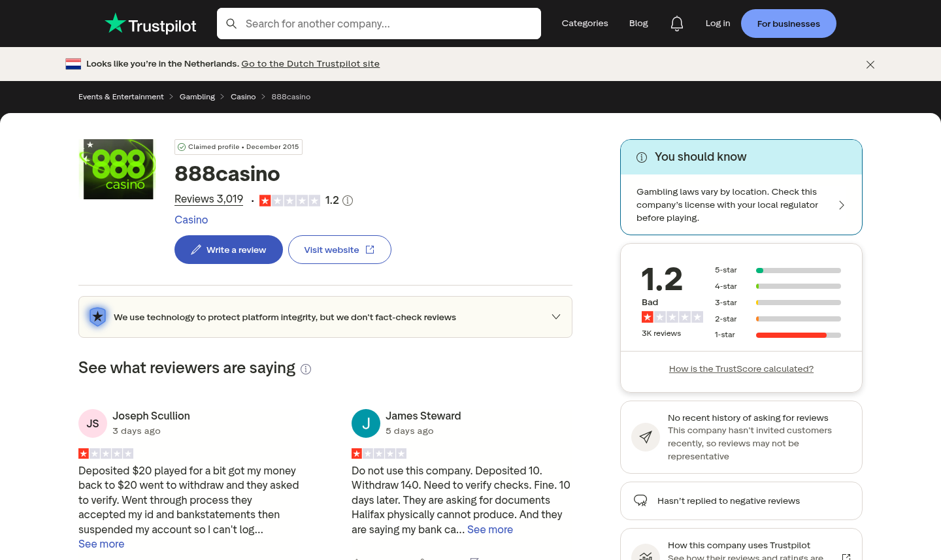Open the Gambling breadcrumb
The height and width of the screenshot is (560, 941).
(x=197, y=97)
